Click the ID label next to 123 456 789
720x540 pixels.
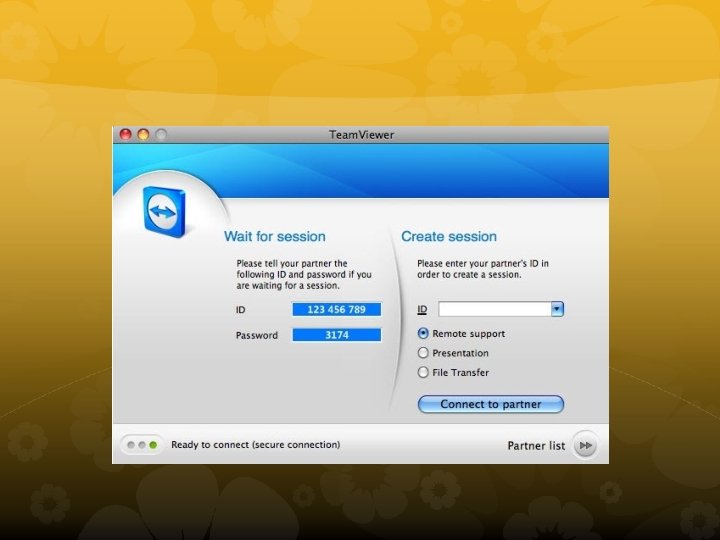241,310
